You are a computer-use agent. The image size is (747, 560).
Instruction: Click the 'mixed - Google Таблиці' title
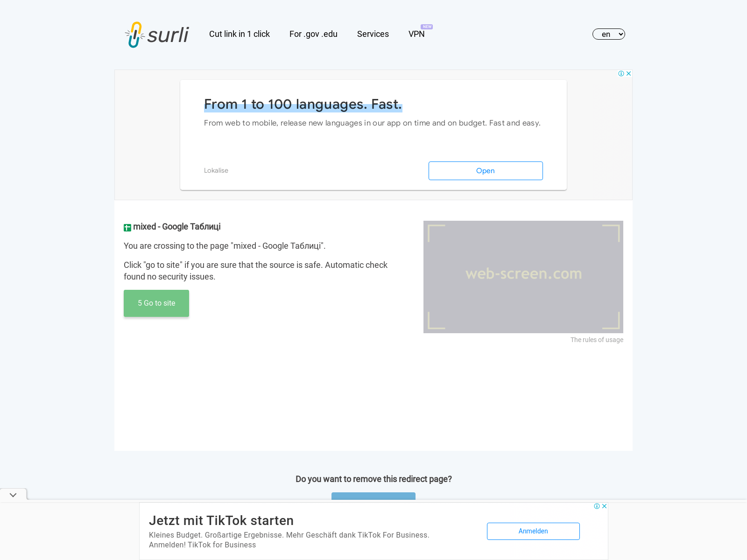(177, 227)
